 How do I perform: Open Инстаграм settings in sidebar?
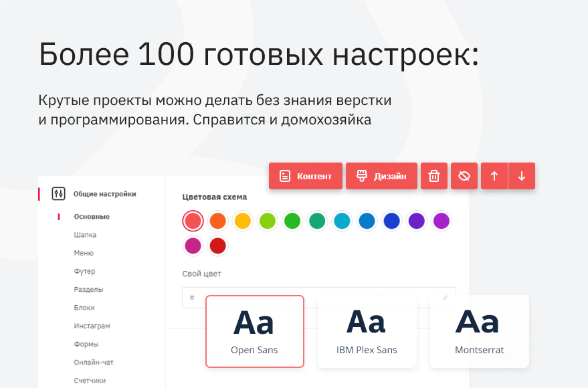pyautogui.click(x=92, y=326)
